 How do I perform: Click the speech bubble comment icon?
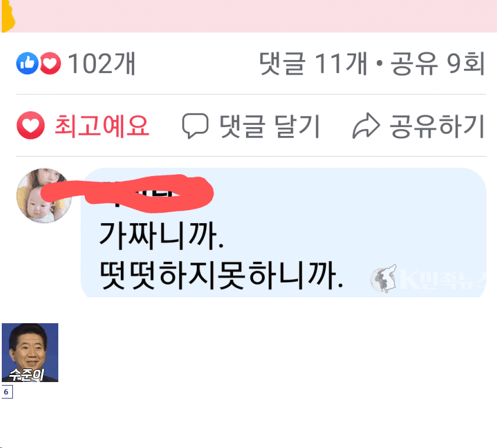(195, 126)
